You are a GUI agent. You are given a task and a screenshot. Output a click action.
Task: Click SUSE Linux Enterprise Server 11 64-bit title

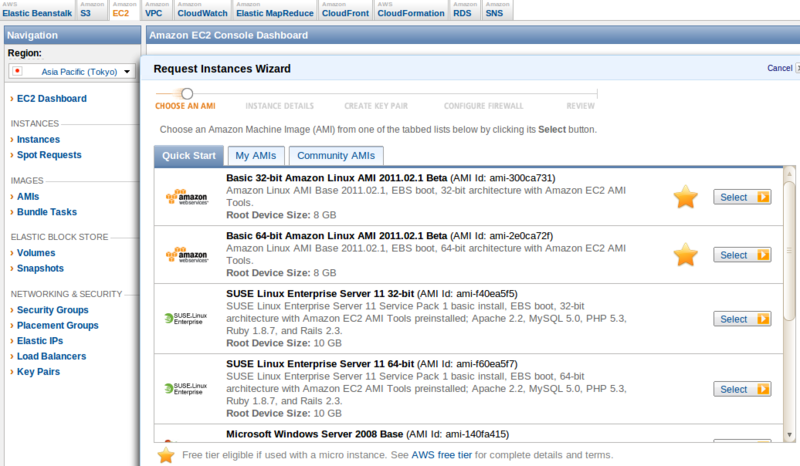[x=320, y=364]
